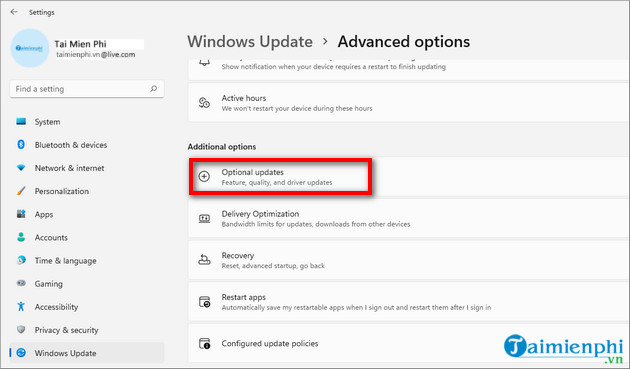Open Delivery Optimization settings
Viewport: 630px width, 369px height.
pyautogui.click(x=409, y=218)
